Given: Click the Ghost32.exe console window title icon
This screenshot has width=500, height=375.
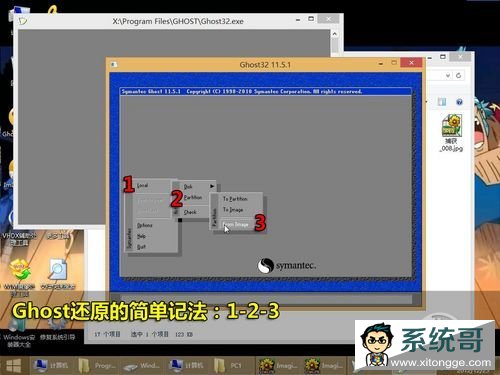Looking at the screenshot, I should coord(22,21).
